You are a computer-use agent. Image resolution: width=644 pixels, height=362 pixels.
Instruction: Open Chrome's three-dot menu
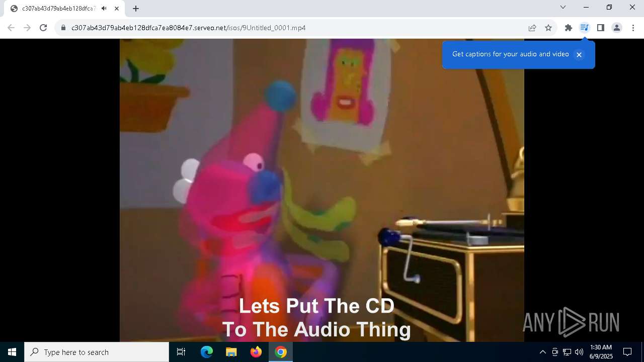tap(633, 28)
